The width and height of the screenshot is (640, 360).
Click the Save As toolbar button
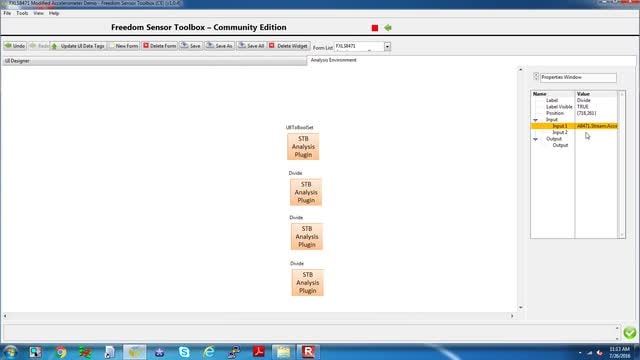click(220, 46)
